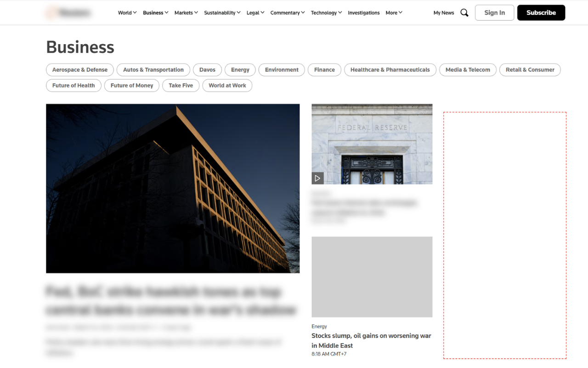Click the Sign In button
The height and width of the screenshot is (368, 588).
[494, 13]
